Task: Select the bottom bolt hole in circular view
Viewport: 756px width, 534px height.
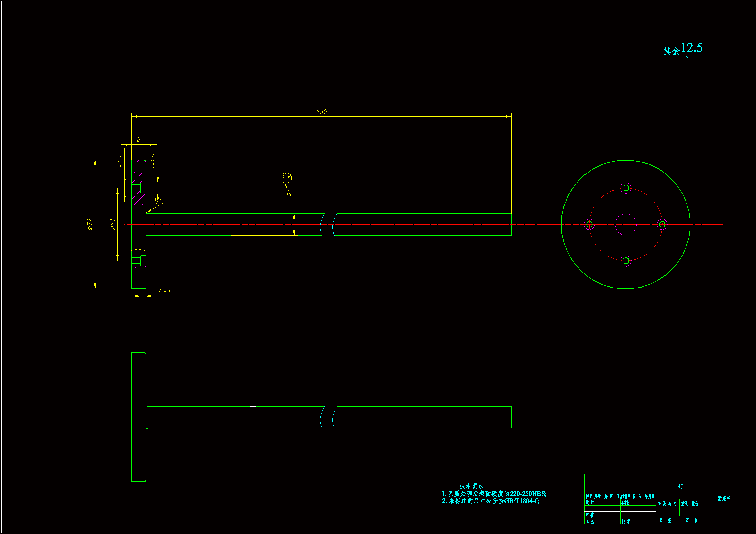Action: pos(626,261)
